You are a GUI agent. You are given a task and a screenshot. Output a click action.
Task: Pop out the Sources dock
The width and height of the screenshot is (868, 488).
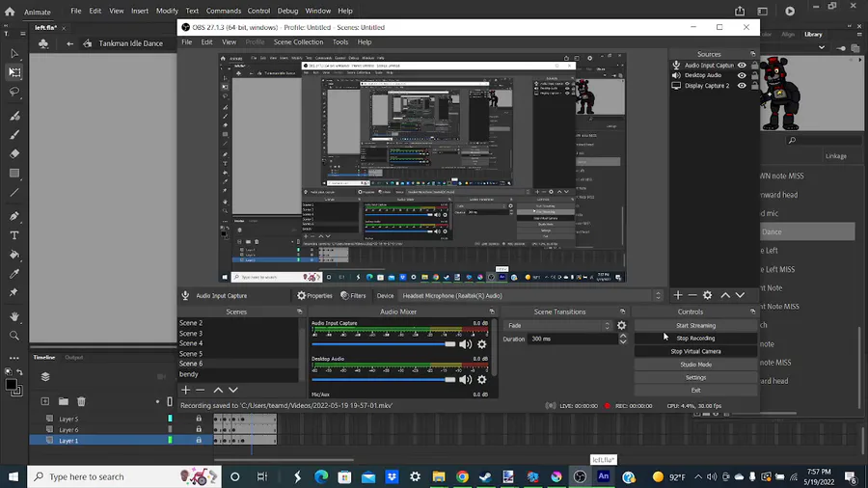click(x=753, y=54)
